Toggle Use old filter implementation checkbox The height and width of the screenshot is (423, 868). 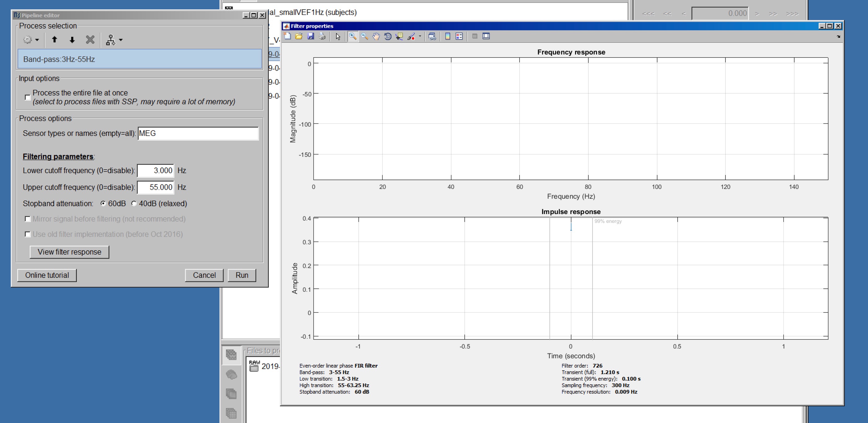point(28,234)
